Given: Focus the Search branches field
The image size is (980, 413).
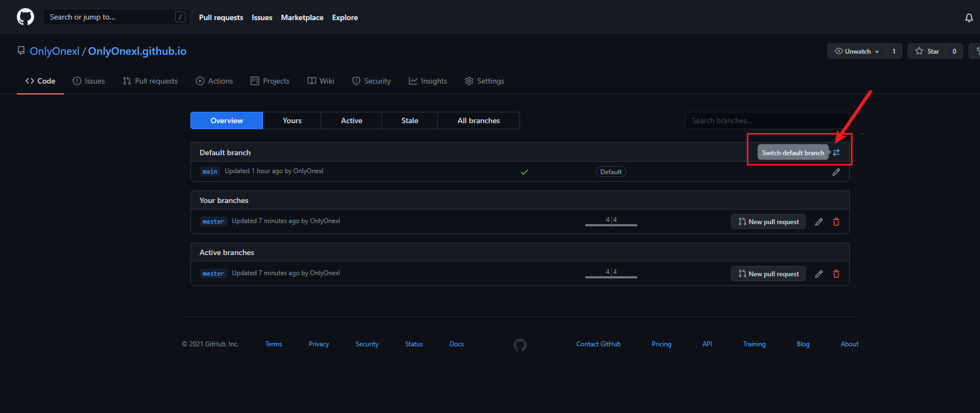Looking at the screenshot, I should [x=767, y=120].
